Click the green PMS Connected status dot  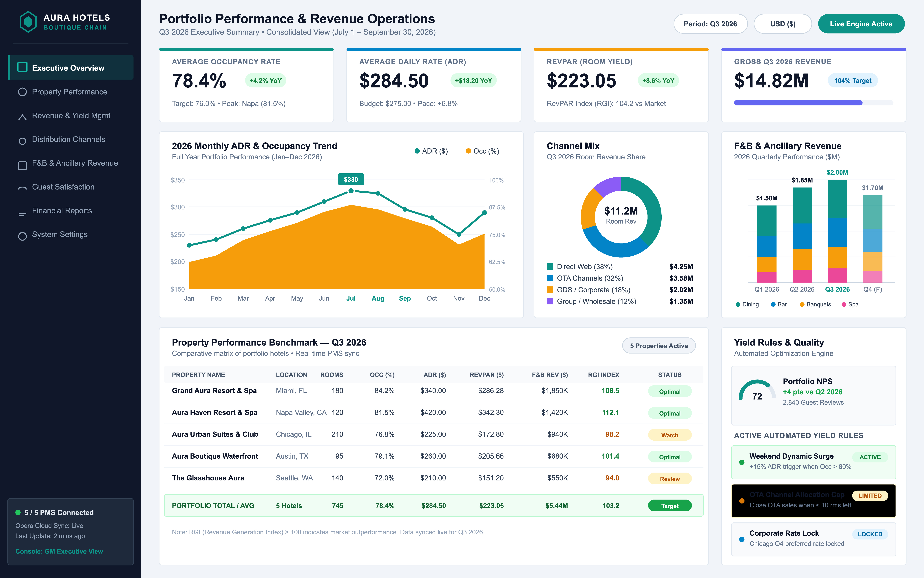tap(18, 512)
